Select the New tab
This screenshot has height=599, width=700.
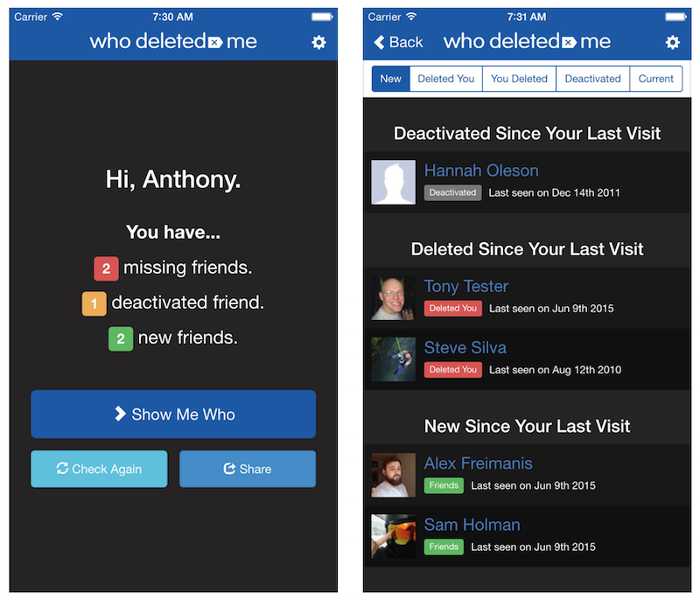pos(390,79)
